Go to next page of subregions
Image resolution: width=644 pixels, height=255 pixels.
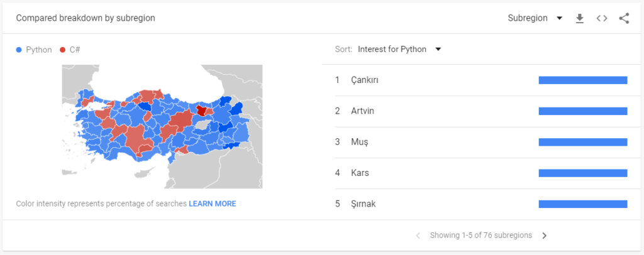[x=545, y=236]
